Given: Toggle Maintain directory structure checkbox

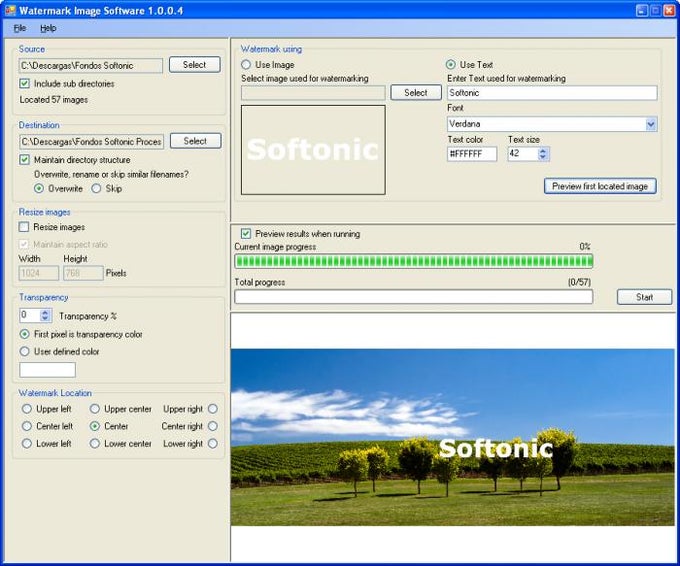Looking at the screenshot, I should click(x=25, y=160).
